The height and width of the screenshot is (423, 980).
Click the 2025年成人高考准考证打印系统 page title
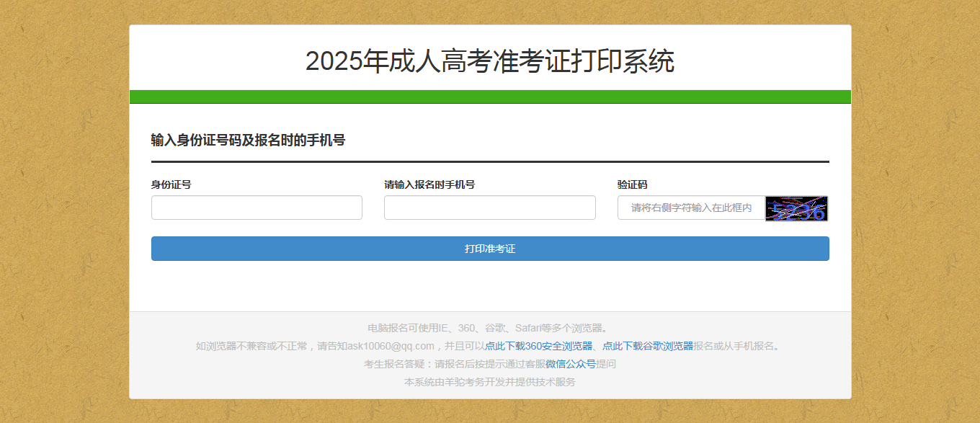(x=490, y=62)
